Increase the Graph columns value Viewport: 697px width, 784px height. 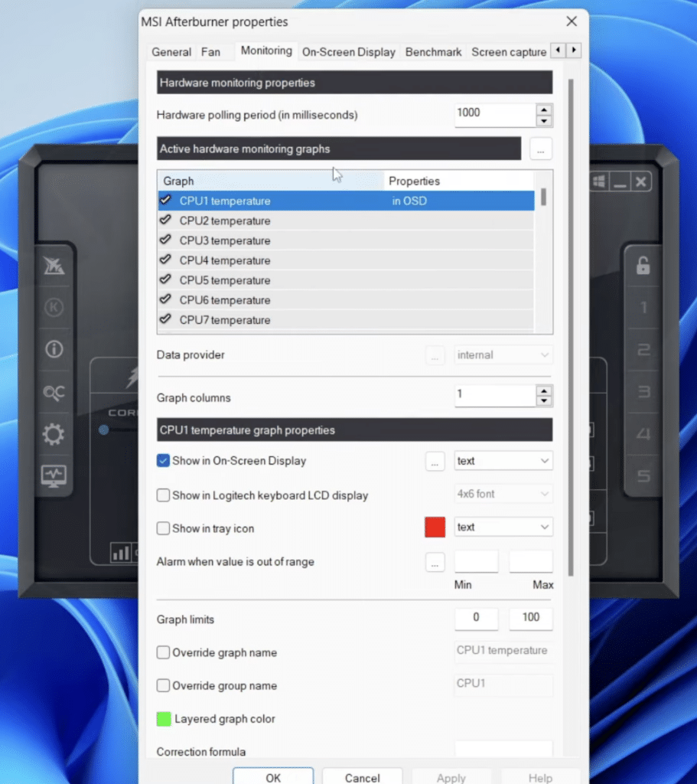544,391
